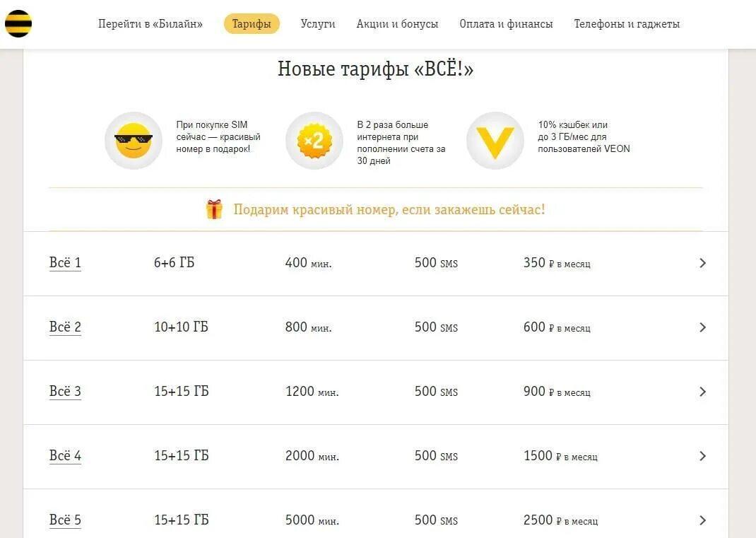Go to Акции и бонусы

[397, 24]
